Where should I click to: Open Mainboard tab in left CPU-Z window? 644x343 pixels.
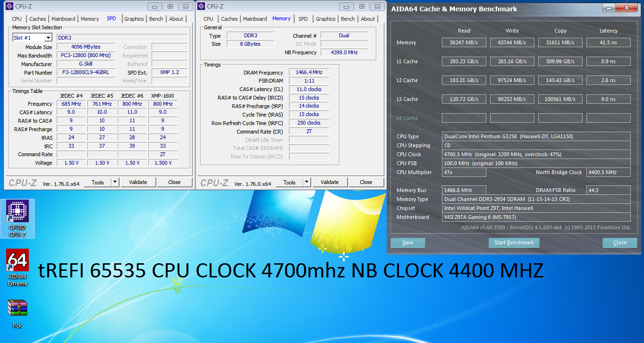[63, 19]
